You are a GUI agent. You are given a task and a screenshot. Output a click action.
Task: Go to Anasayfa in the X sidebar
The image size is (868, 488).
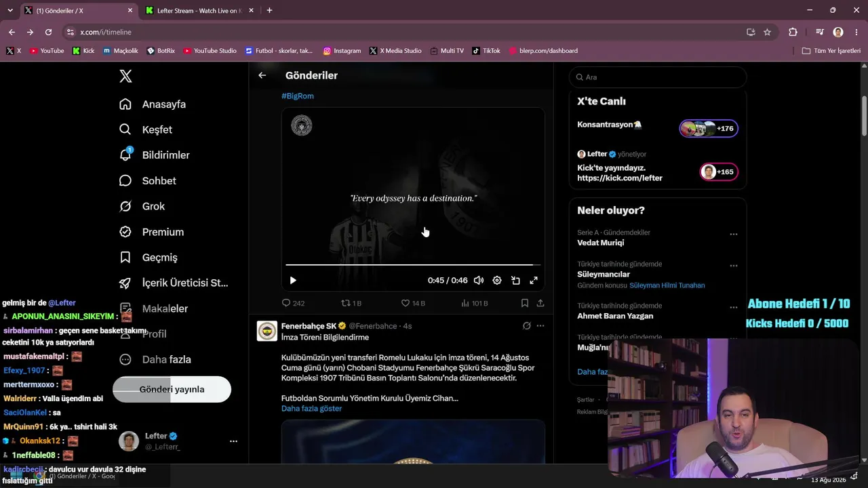(153, 104)
